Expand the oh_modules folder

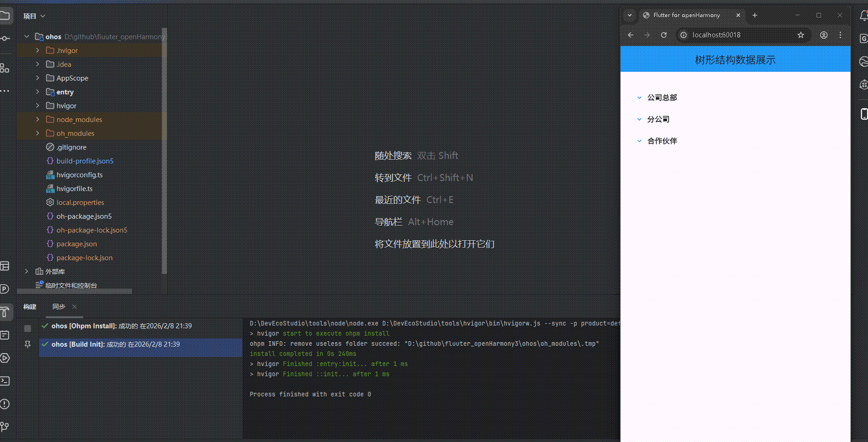coord(38,133)
